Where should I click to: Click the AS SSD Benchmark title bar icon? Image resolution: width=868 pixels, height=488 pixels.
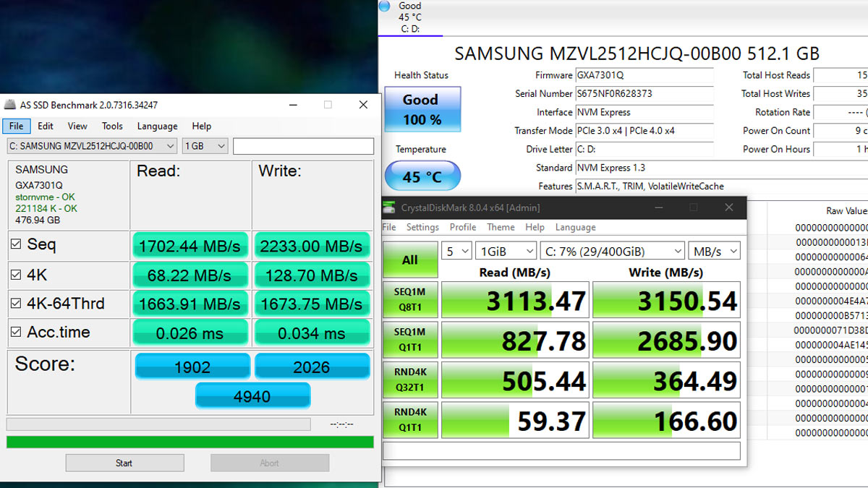click(x=9, y=105)
